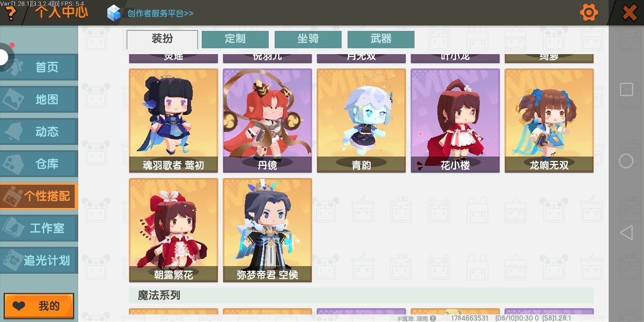Open 仓库 in the sidebar
Image resolution: width=644 pixels, height=322 pixels.
click(39, 164)
